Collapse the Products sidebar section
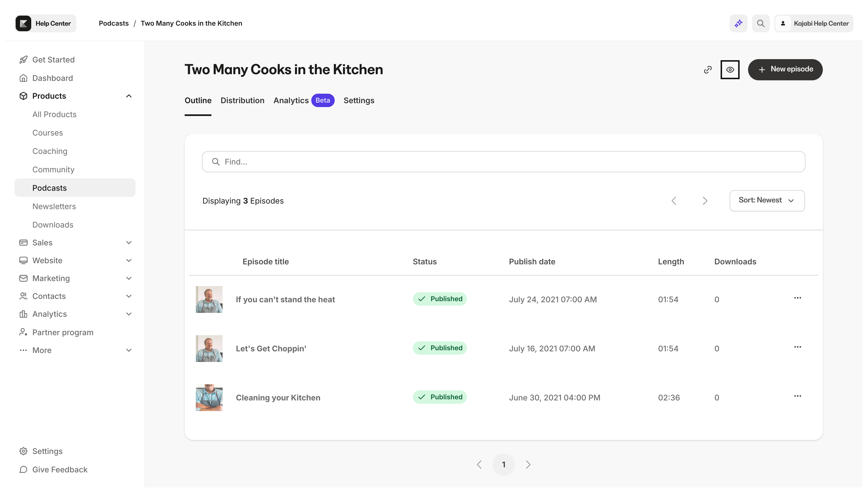868x493 pixels. click(129, 96)
